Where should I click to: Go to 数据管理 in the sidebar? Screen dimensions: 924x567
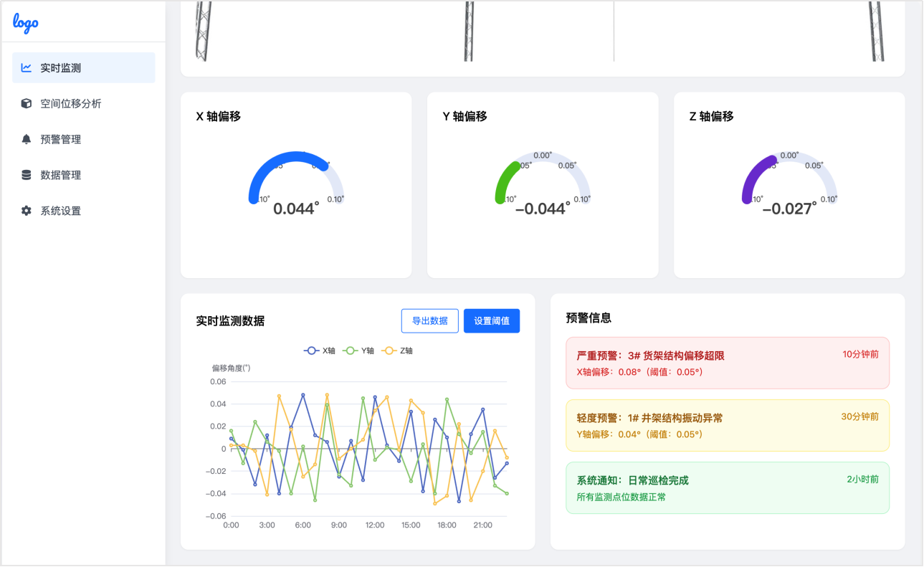[x=83, y=175]
